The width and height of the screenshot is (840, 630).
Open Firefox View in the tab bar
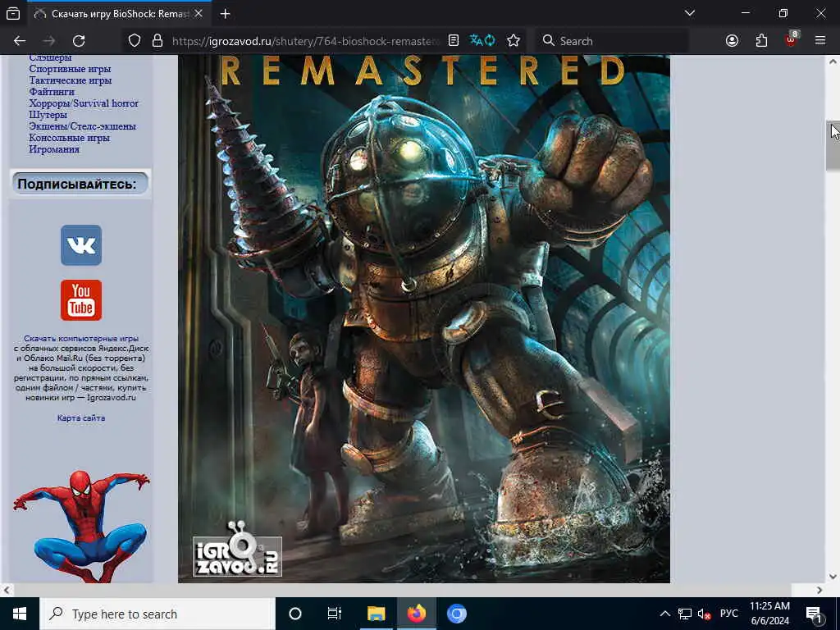[x=13, y=14]
